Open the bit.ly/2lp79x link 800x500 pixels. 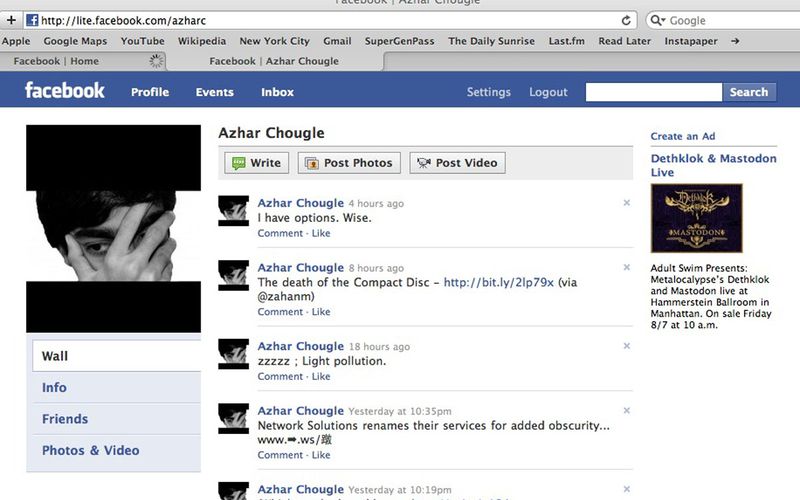pyautogui.click(x=498, y=282)
